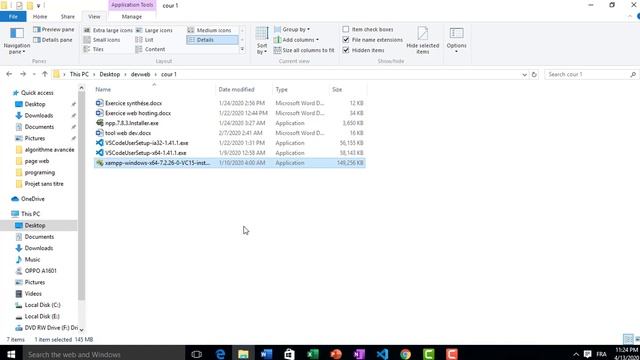This screenshot has height=360, width=640.
Task: Switch to Tiles layout
Action: pos(93,49)
